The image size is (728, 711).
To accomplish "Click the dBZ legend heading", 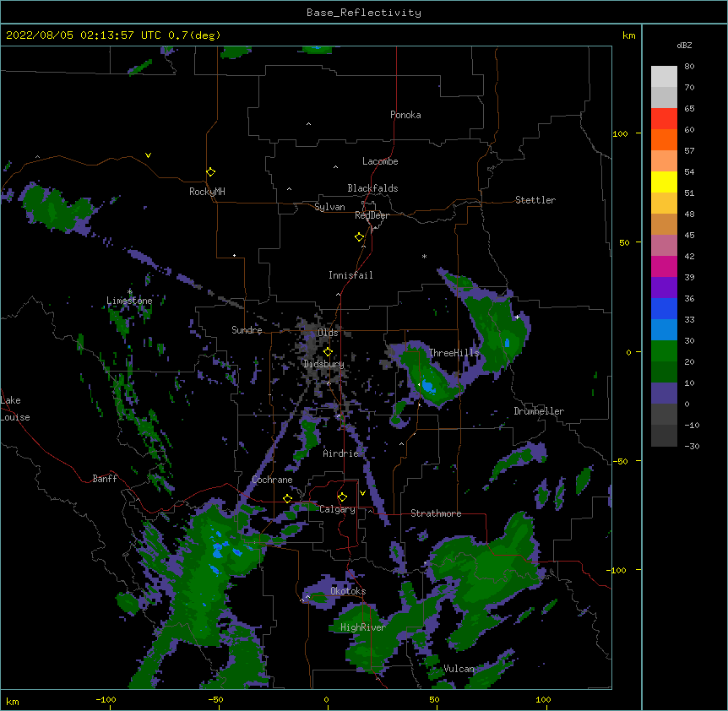I will [684, 46].
